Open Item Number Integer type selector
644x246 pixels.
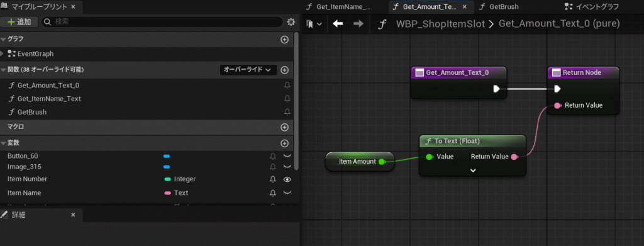180,179
